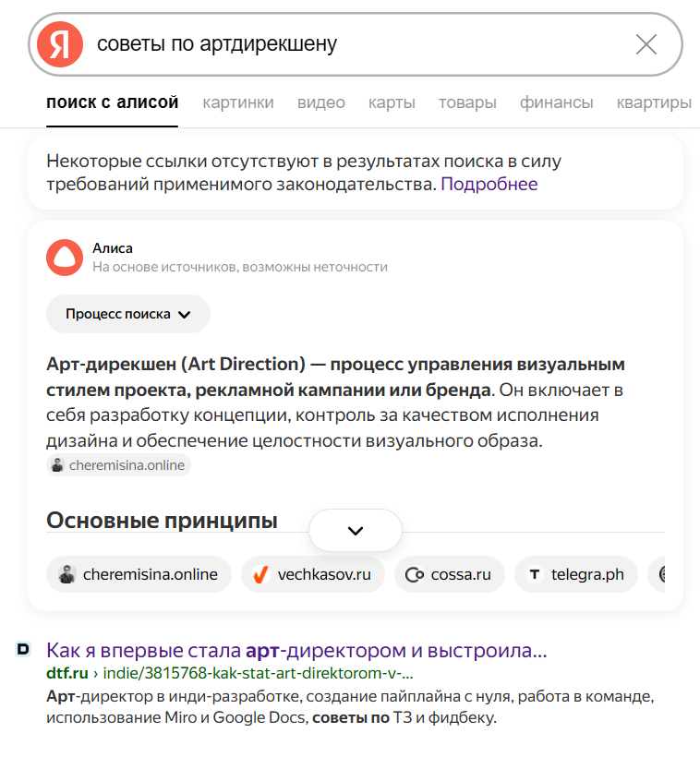Viewport: 700px width, 757px height.
Task: Click the 'Подробнее' link
Action: 489,184
